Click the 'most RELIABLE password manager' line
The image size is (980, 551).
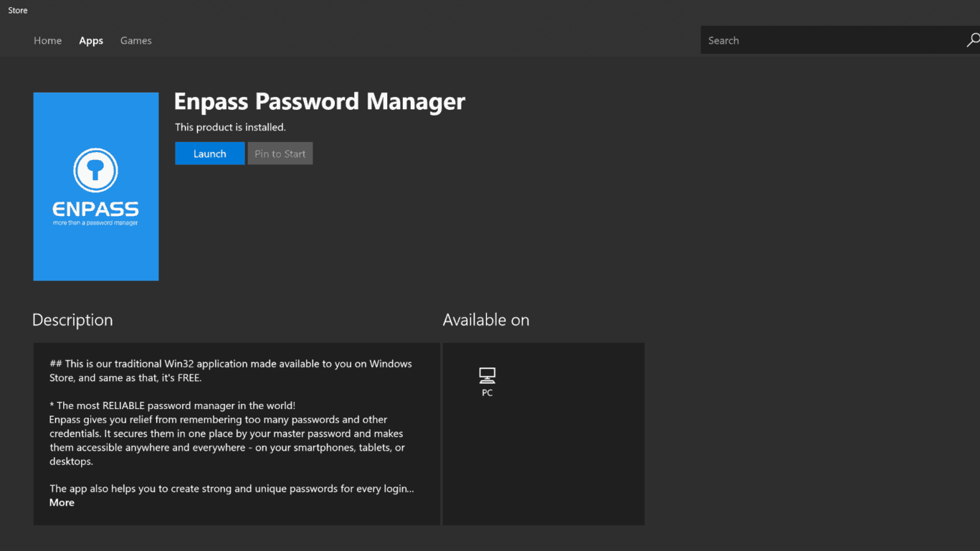click(173, 405)
